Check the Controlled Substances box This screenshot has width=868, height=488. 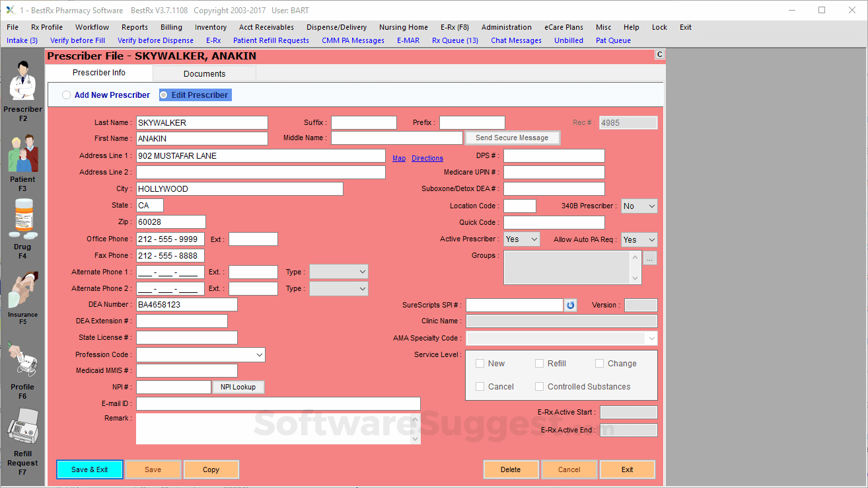coord(538,386)
